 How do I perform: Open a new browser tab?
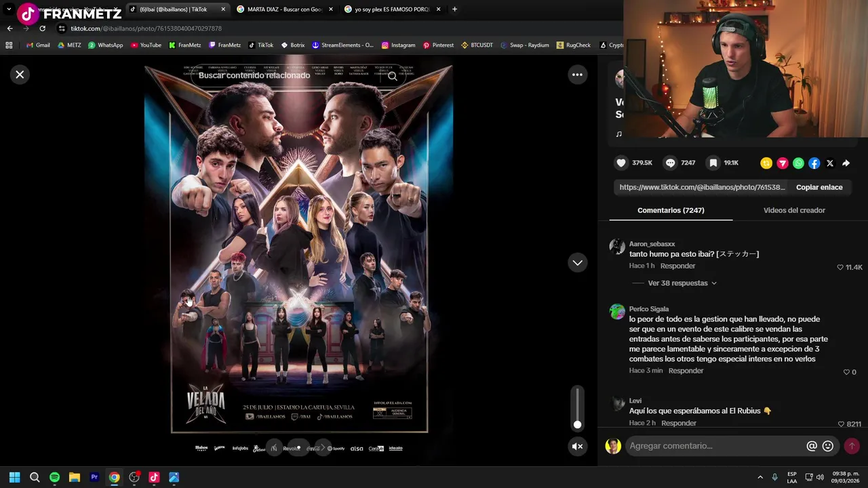point(454,9)
